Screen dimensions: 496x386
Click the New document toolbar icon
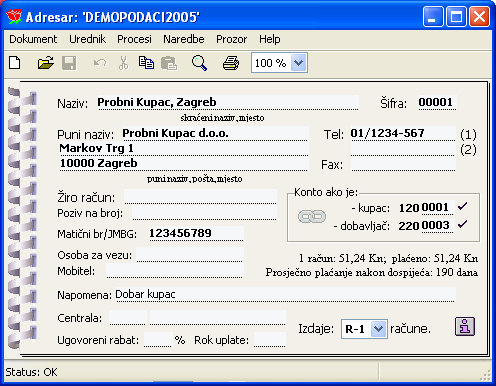tap(15, 63)
